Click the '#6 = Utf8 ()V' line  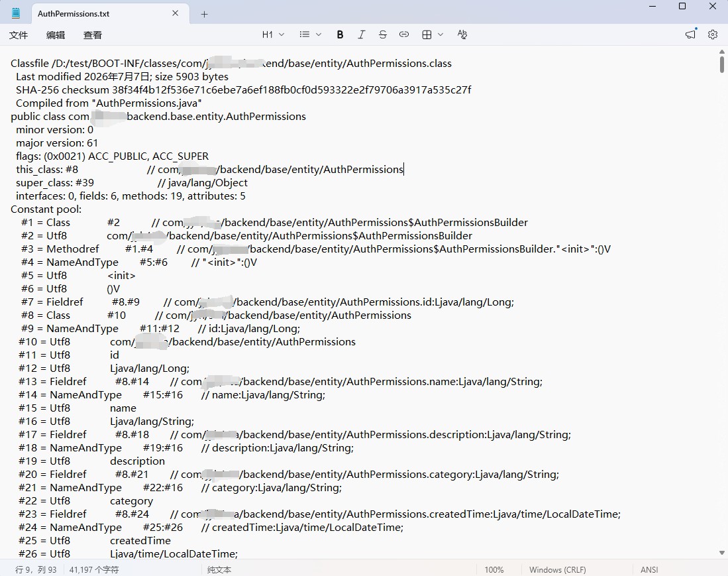(x=71, y=288)
